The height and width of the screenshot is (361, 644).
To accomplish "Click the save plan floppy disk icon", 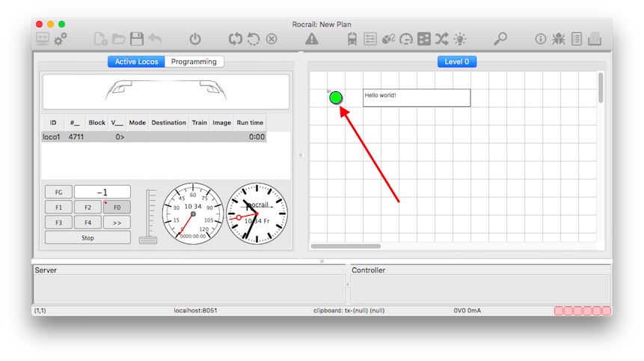I will pyautogui.click(x=137, y=39).
